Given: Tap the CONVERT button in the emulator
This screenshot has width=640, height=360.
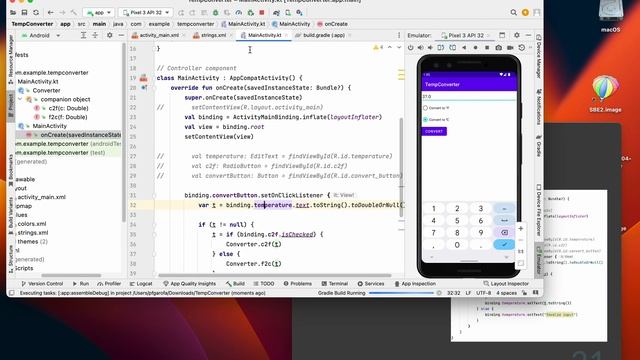Looking at the screenshot, I should pyautogui.click(x=434, y=131).
